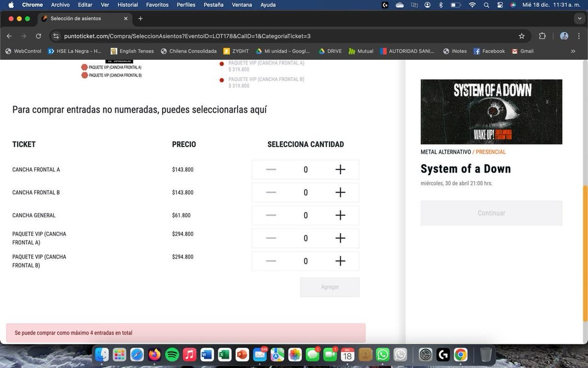588x368 pixels.
Task: Open Bluetooth status in menu bar
Action: pos(441,5)
